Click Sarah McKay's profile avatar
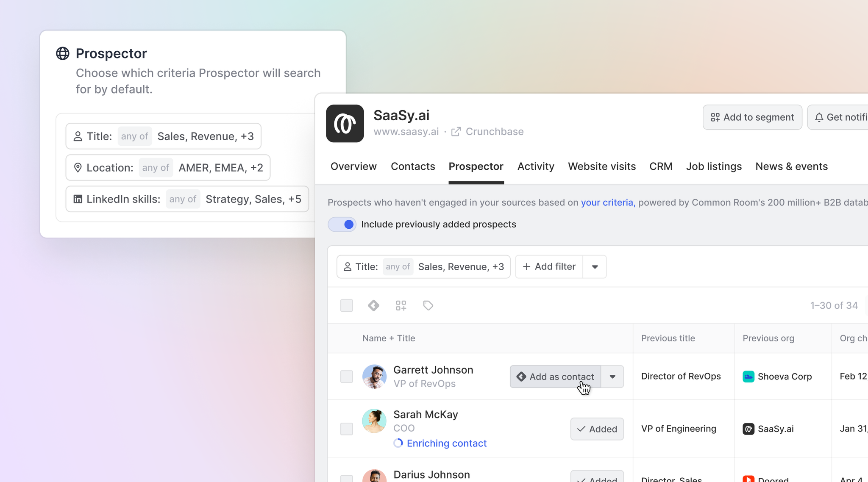 pos(374,421)
